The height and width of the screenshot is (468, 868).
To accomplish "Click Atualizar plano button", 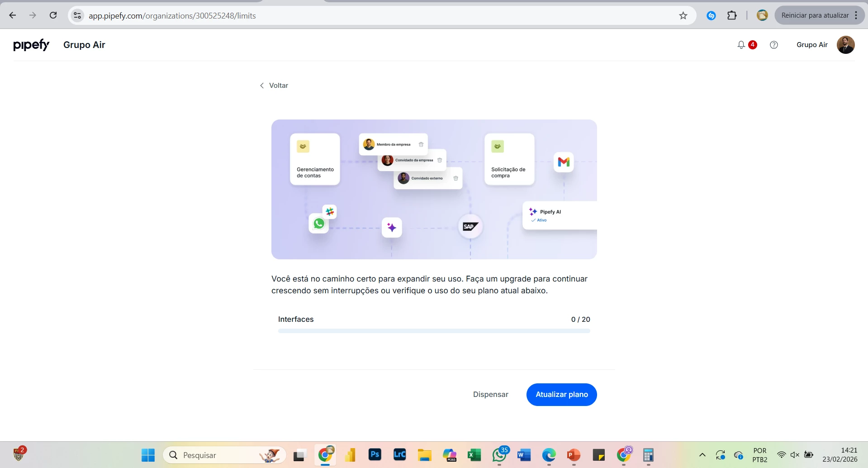I will coord(562,395).
